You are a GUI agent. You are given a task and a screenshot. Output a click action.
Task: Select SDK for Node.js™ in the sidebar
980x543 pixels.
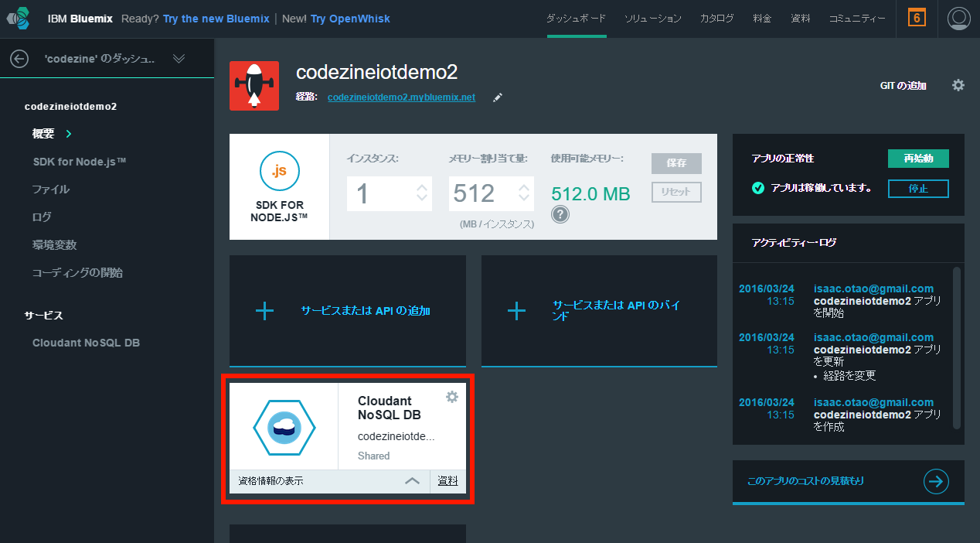[x=79, y=162]
